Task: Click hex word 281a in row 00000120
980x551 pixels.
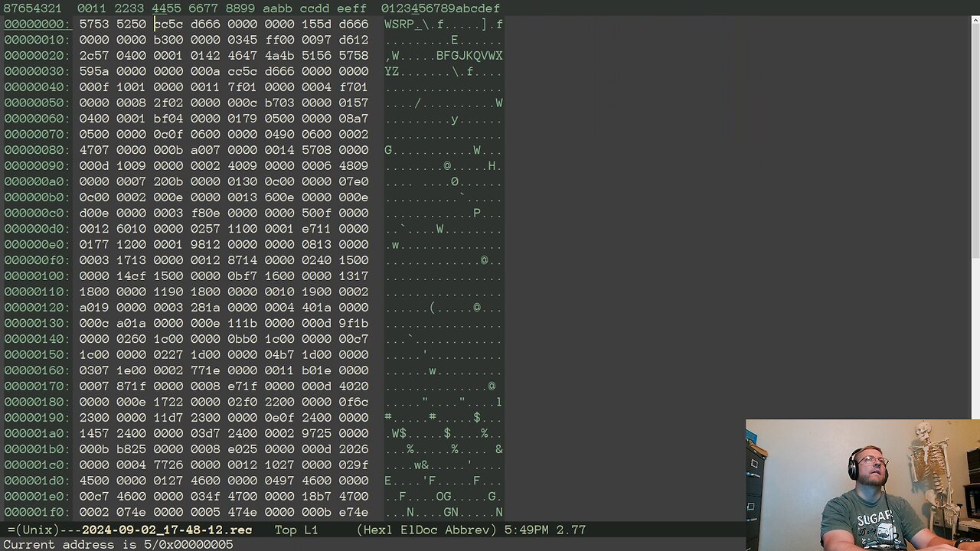Action: point(205,308)
